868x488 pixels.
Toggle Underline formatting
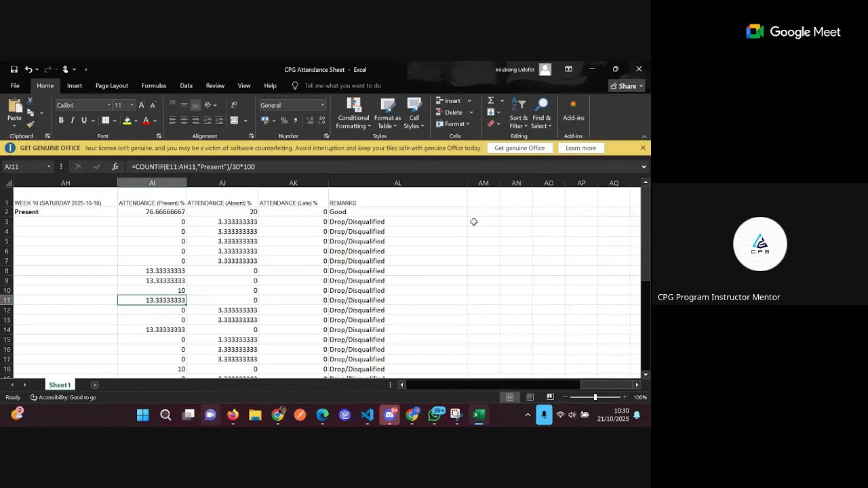coord(84,121)
